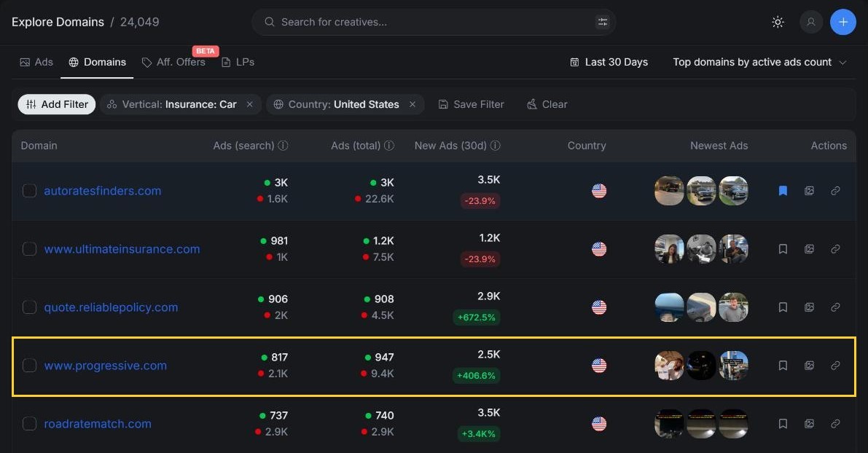868x453 pixels.
Task: Click US flag for www.ultimateinsurance.com
Action: pyautogui.click(x=599, y=249)
